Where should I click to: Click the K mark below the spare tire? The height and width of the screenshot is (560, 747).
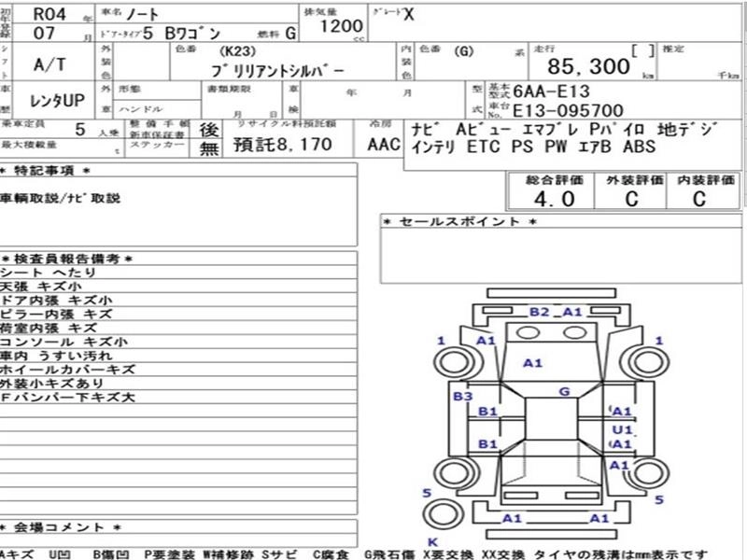tap(432, 542)
